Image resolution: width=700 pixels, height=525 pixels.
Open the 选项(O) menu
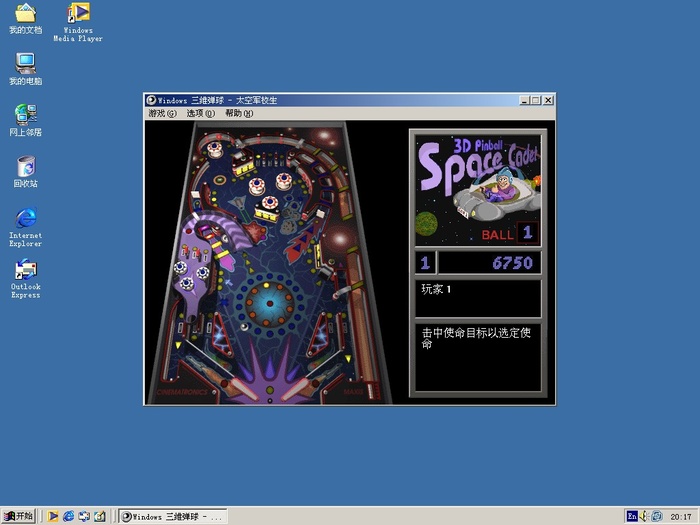(200, 113)
